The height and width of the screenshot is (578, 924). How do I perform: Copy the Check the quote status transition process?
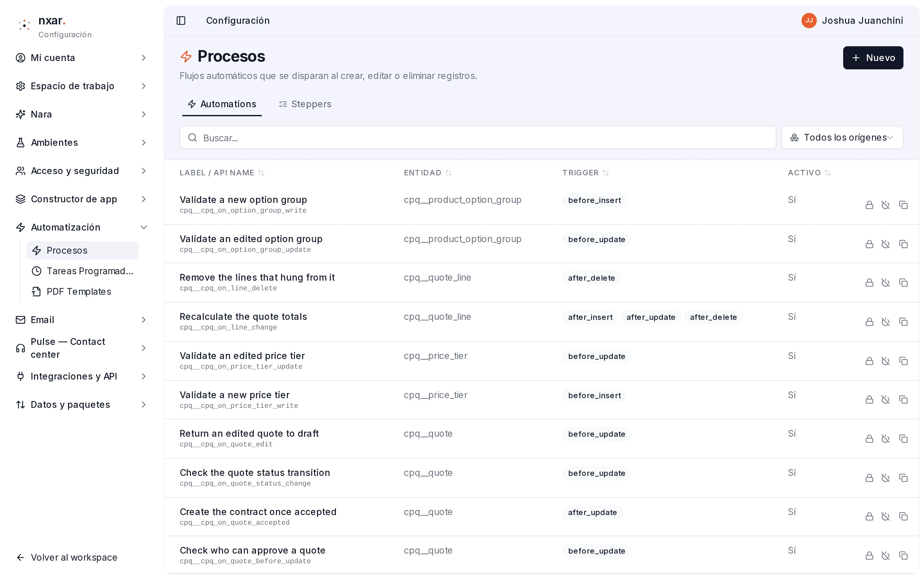903,478
